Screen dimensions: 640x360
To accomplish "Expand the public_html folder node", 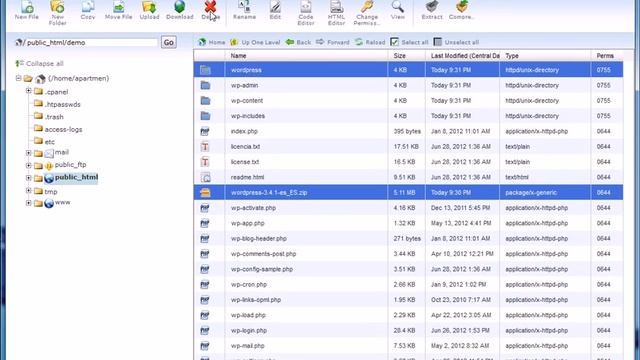I will coord(29,178).
